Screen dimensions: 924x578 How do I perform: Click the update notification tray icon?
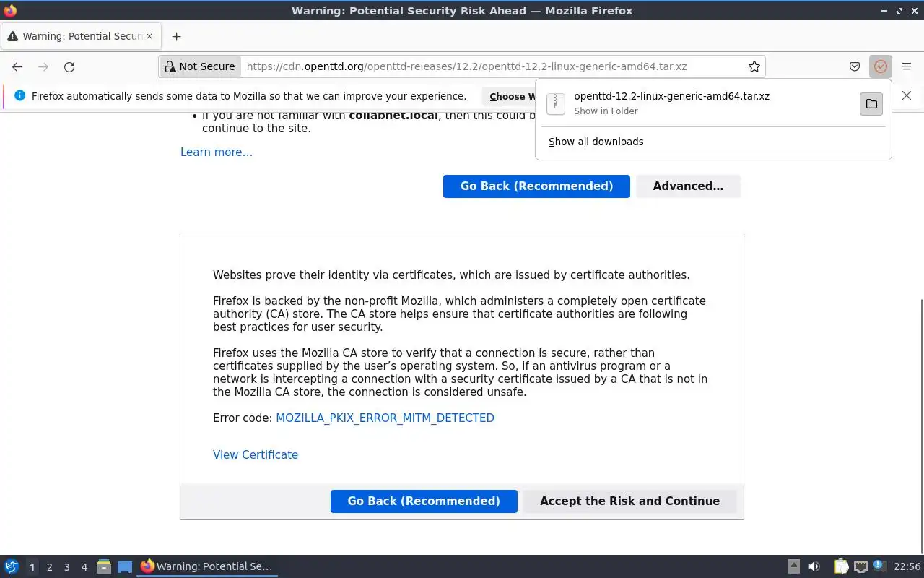[879, 566]
